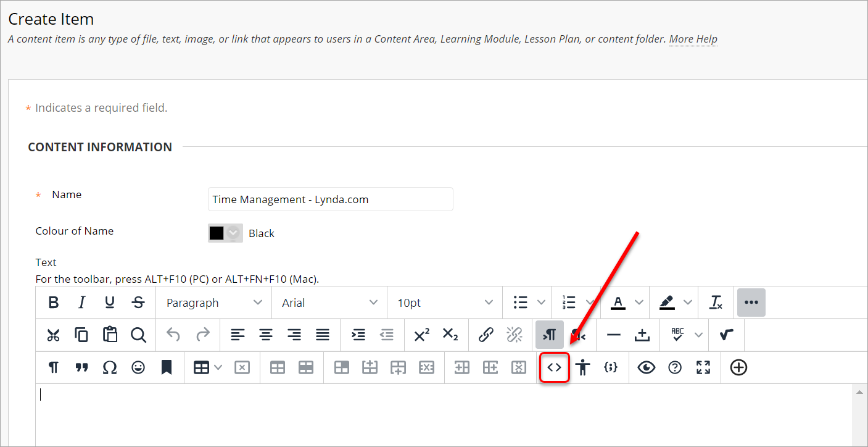Viewport: 868px width, 447px height.
Task: Follow the More Help link
Action: (693, 39)
